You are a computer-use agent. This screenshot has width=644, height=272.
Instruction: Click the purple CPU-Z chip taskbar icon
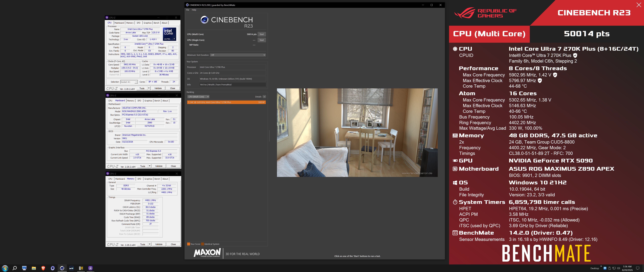pyautogui.click(x=91, y=268)
